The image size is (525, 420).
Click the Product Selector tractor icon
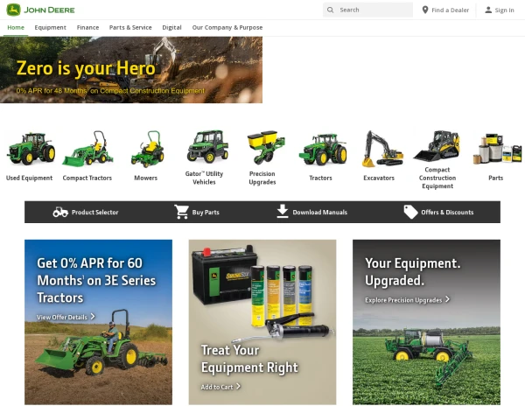(60, 212)
